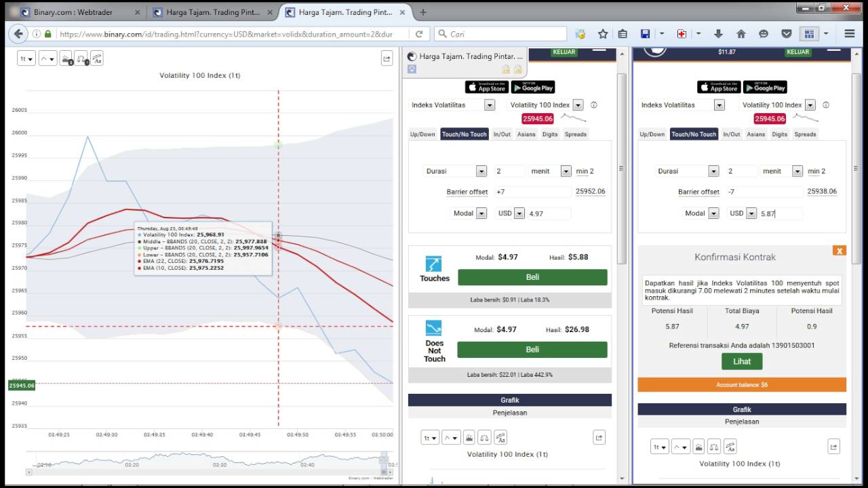Open indicators tool in the right panel chart
Image resolution: width=868 pixels, height=488 pixels.
coord(698,447)
